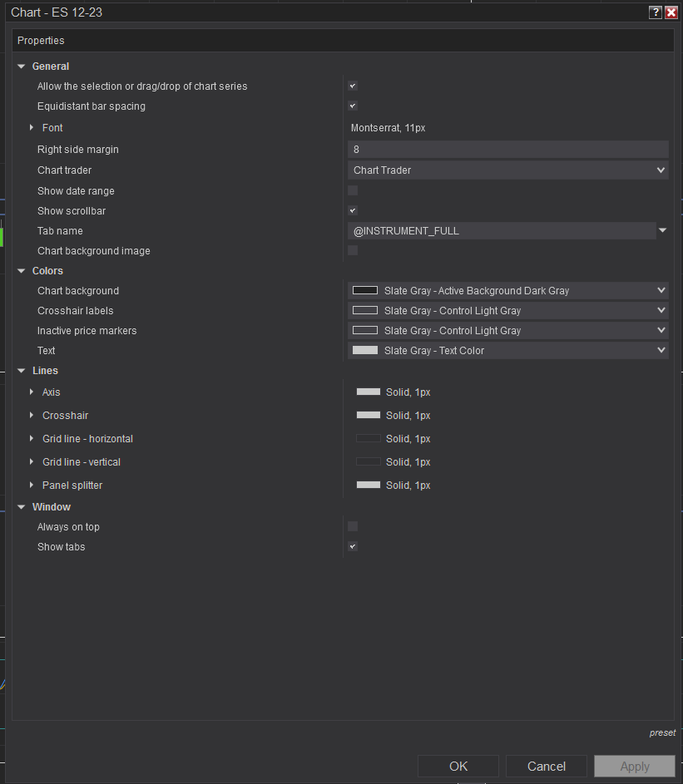Enable Show date range checkbox
Screen dimensions: 683x784
click(353, 191)
